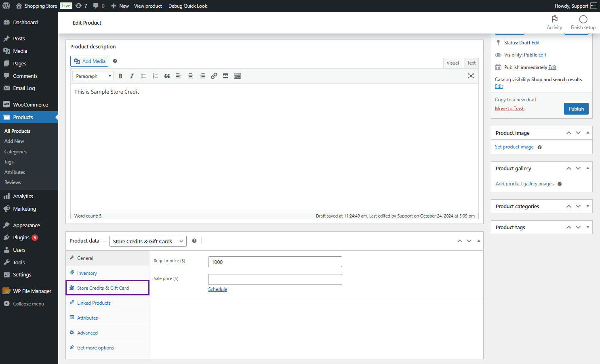This screenshot has height=364, width=600.
Task: Open Settings in the sidebar
Action: coord(29,274)
